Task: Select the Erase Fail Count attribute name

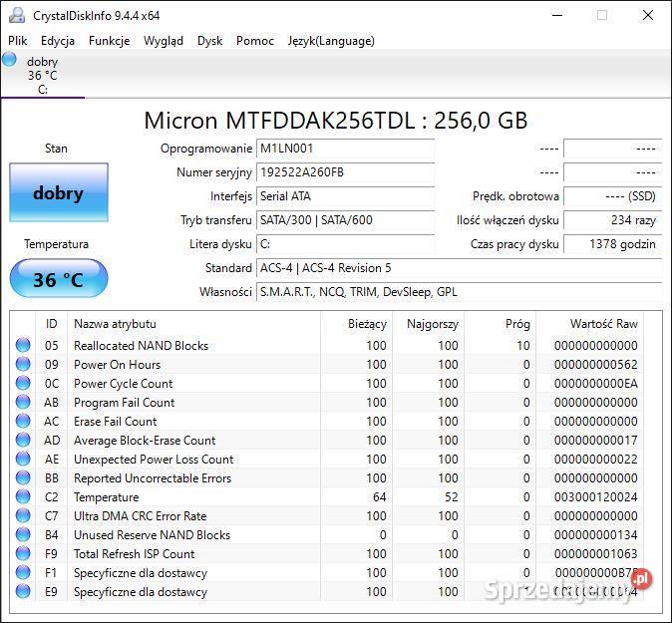Action: (x=116, y=422)
